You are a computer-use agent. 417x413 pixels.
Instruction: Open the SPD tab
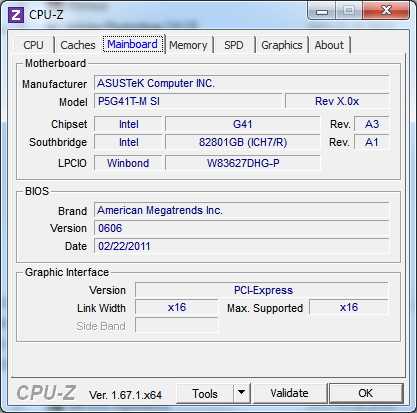click(234, 45)
